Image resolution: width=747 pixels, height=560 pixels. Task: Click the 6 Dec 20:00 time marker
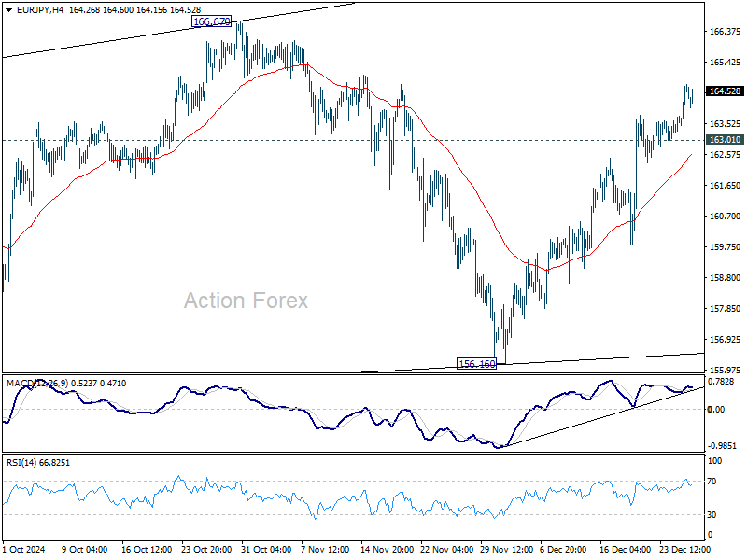click(x=563, y=549)
